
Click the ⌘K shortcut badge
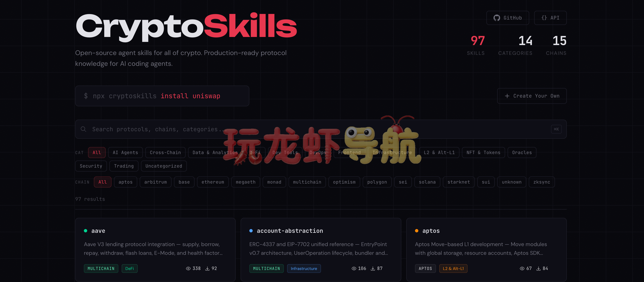(556, 129)
